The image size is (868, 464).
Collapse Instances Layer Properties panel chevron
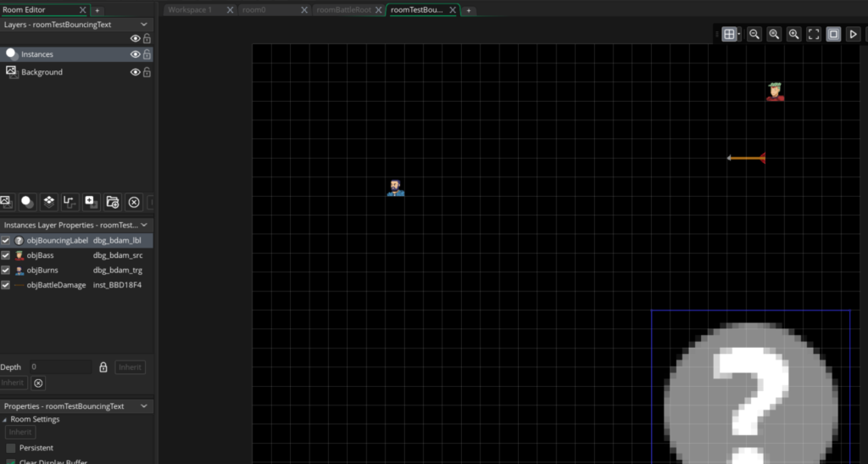click(144, 225)
